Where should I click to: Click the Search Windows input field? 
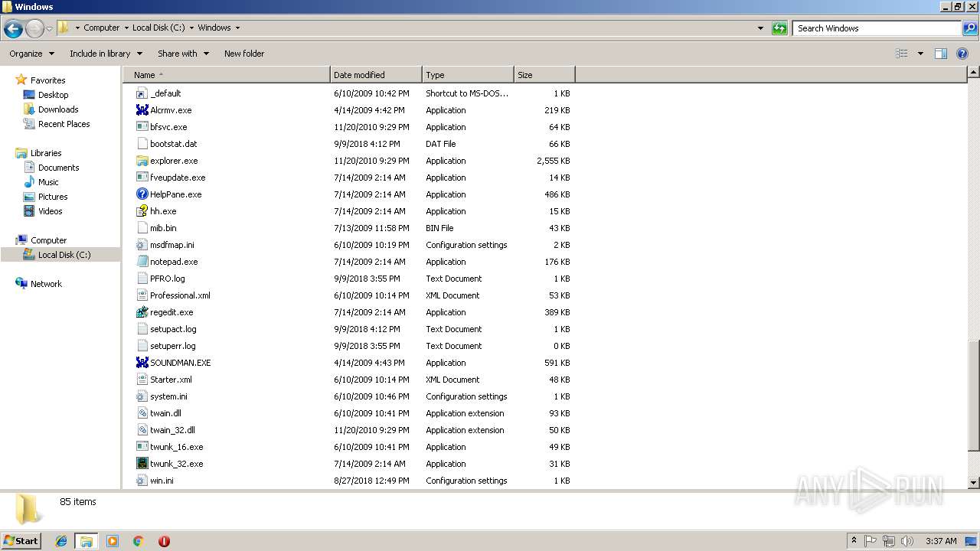(877, 28)
